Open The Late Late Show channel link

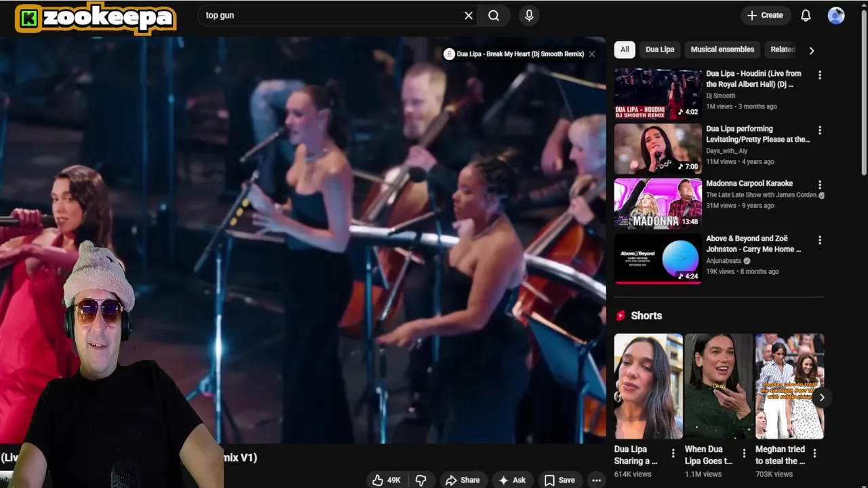click(762, 195)
